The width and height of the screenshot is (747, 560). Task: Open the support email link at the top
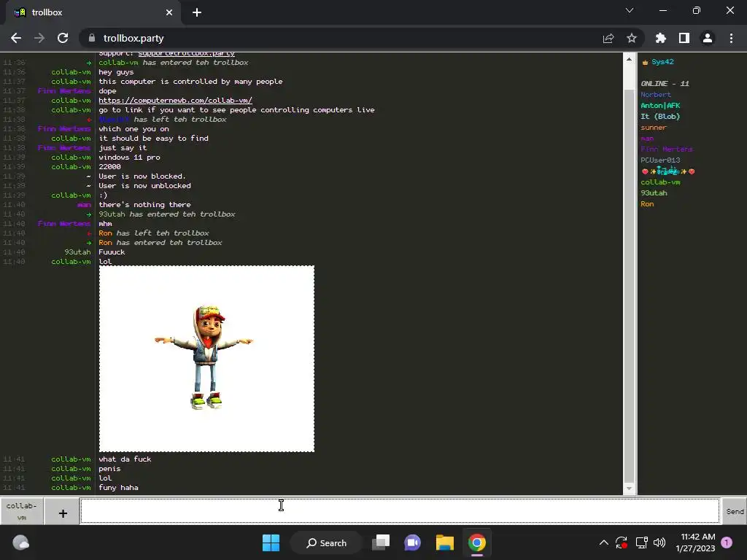click(x=186, y=53)
